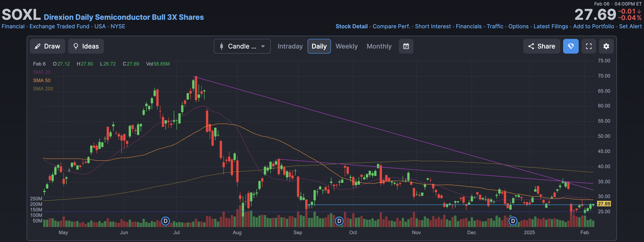This screenshot has height=242, width=644.
Task: Switch to Weekly timeframe
Action: (347, 46)
